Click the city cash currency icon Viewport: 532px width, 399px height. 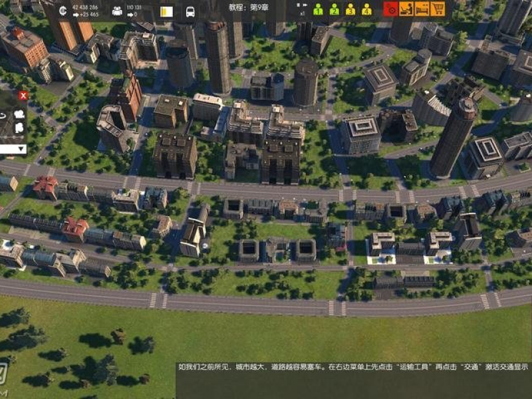point(63,11)
